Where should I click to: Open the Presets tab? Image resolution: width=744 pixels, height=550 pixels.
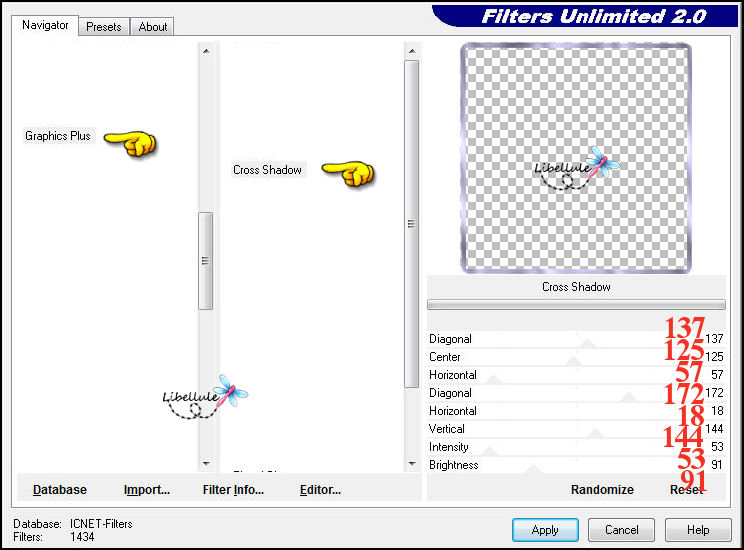coord(103,27)
